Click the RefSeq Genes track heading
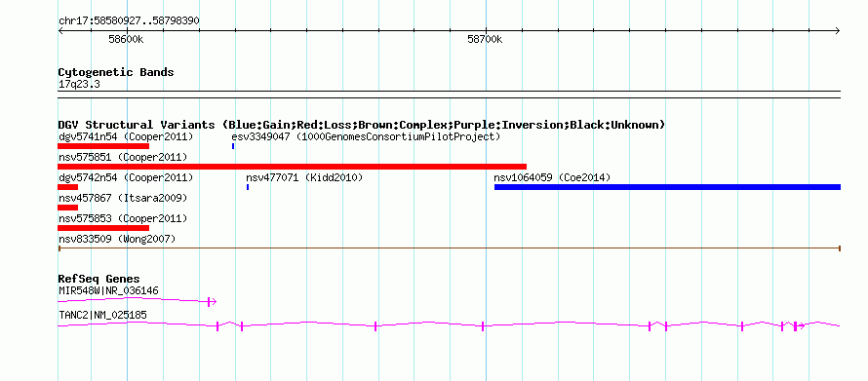The width and height of the screenshot is (868, 381). pos(99,280)
